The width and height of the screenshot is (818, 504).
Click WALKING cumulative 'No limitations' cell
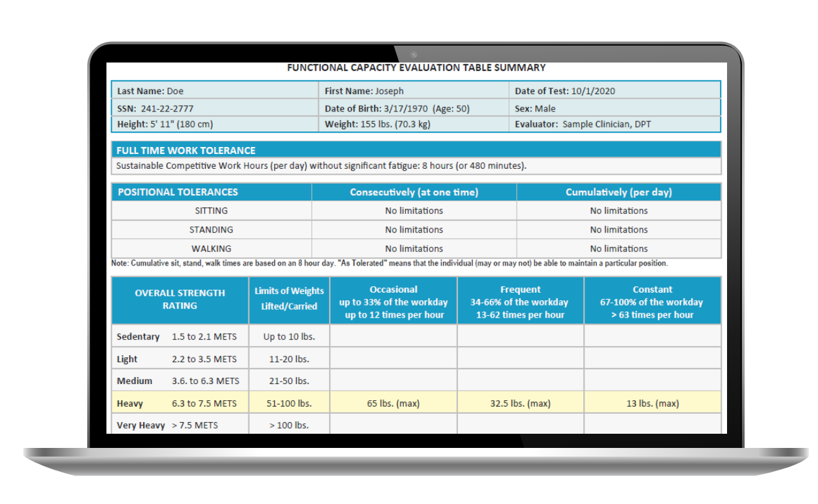(x=619, y=248)
